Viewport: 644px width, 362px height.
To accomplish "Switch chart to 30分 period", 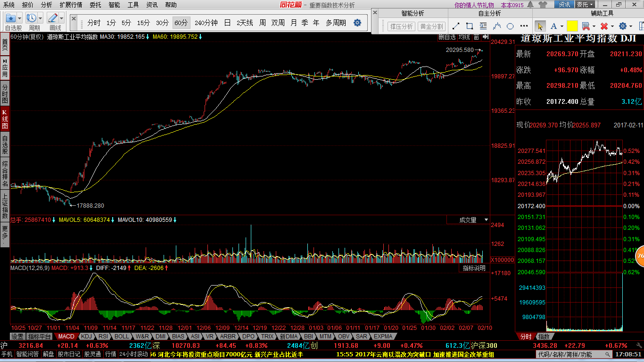I will coord(162,23).
